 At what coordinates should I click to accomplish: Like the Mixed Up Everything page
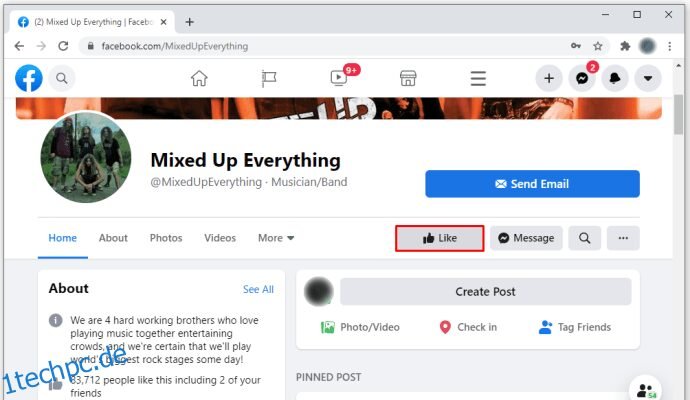(x=440, y=238)
